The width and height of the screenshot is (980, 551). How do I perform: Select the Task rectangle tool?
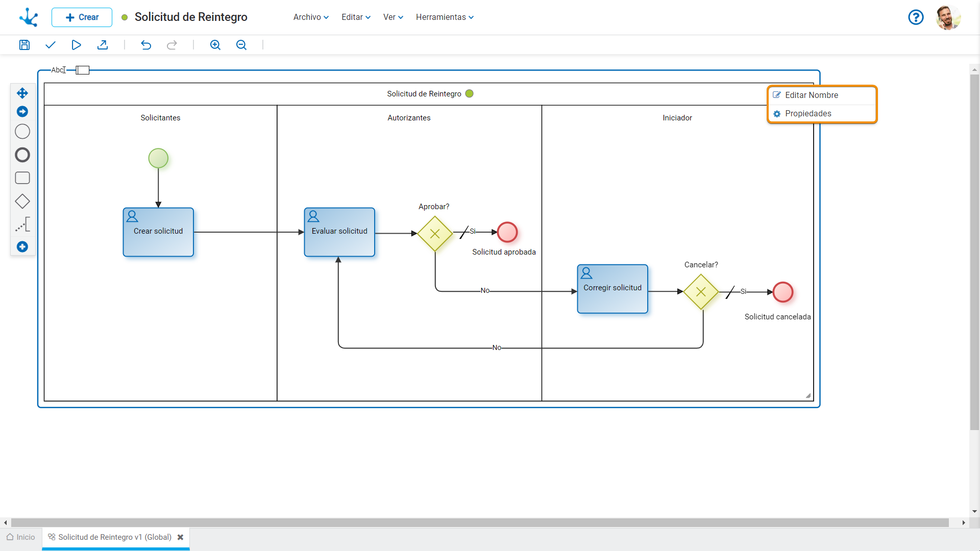tap(22, 178)
